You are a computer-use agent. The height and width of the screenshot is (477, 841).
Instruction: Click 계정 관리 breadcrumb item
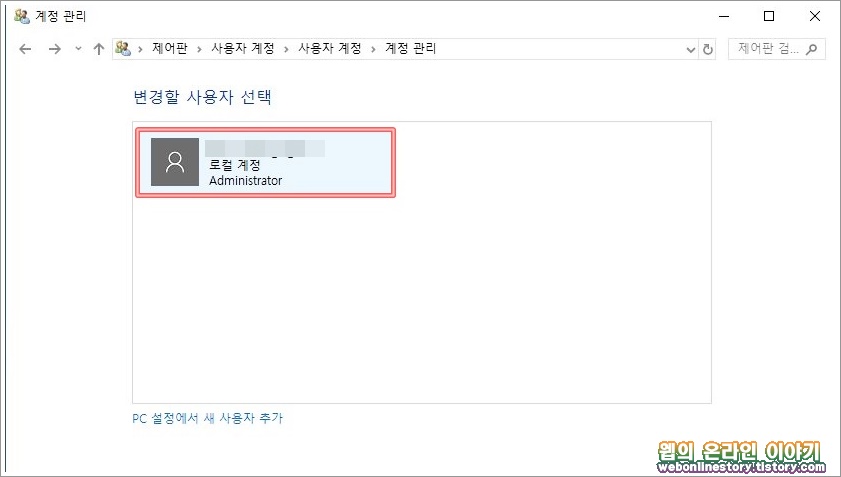[411, 48]
